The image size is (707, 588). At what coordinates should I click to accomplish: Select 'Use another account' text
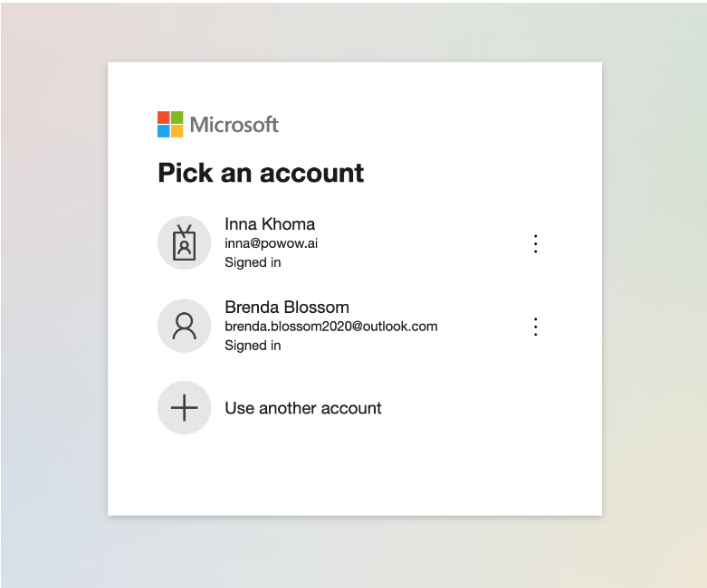(302, 408)
